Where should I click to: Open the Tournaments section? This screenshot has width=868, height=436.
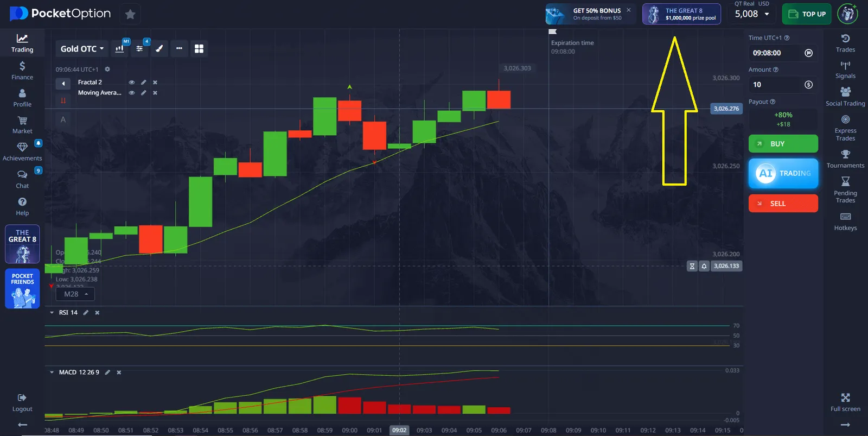click(x=845, y=159)
